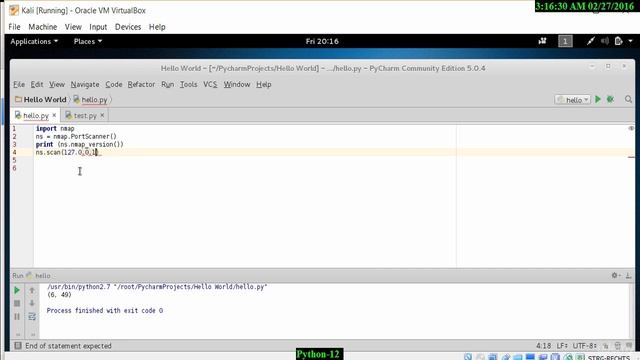This screenshot has height=360, width=640.
Task: Click the volume speaker icon in top bar
Action: (x=605, y=41)
